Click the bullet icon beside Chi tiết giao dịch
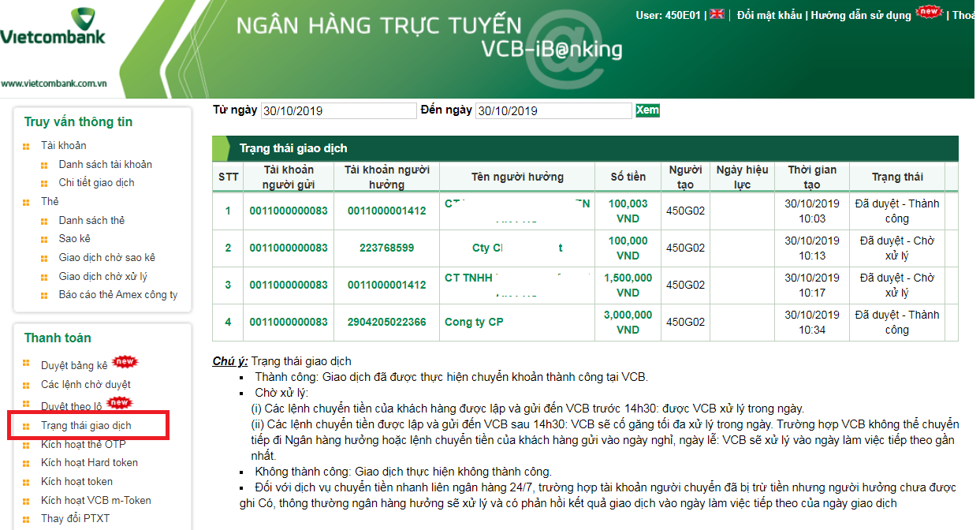The width and height of the screenshot is (980, 530). [43, 183]
